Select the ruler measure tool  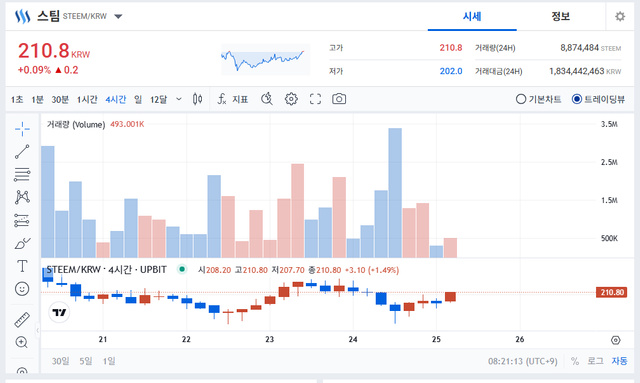(22, 320)
